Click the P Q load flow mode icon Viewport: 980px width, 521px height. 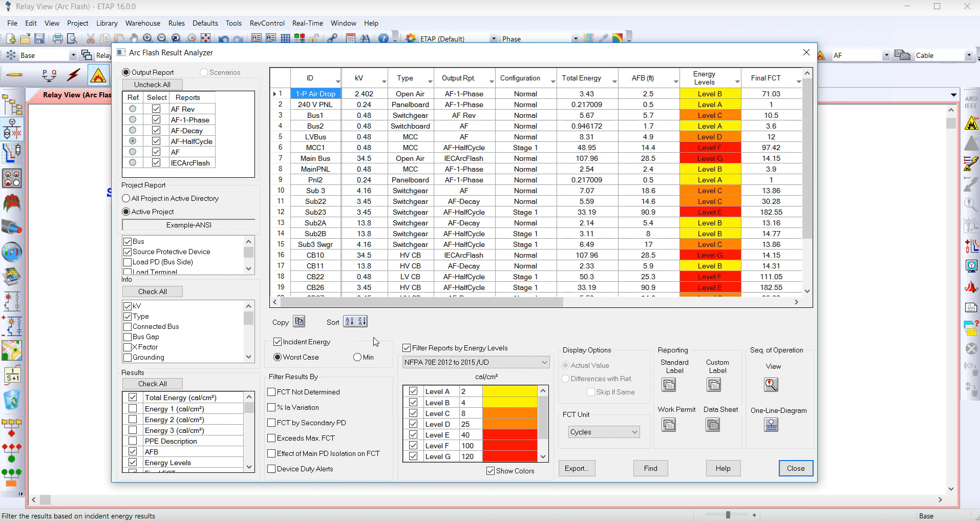point(49,75)
